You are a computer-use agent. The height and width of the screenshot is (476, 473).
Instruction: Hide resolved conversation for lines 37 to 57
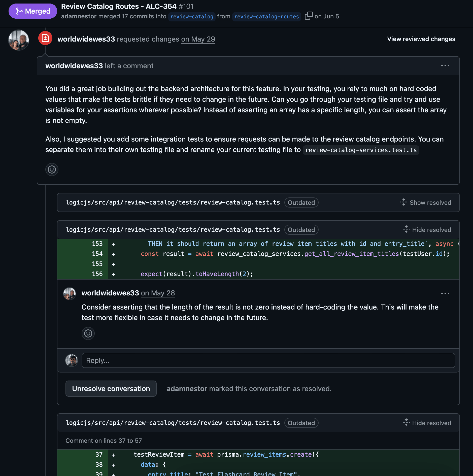(x=427, y=423)
